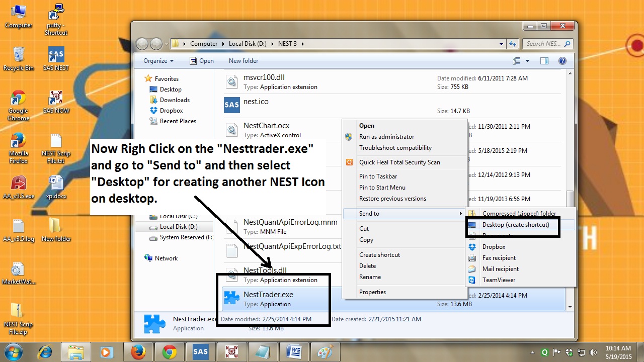Image resolution: width=644 pixels, height=362 pixels.
Task: Choose Troubleshoot compatibility
Action: (x=405, y=148)
